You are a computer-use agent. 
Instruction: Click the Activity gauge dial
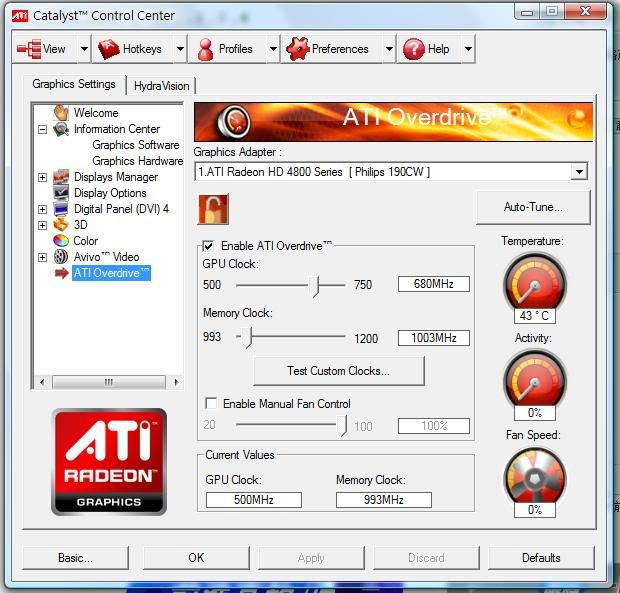535,379
